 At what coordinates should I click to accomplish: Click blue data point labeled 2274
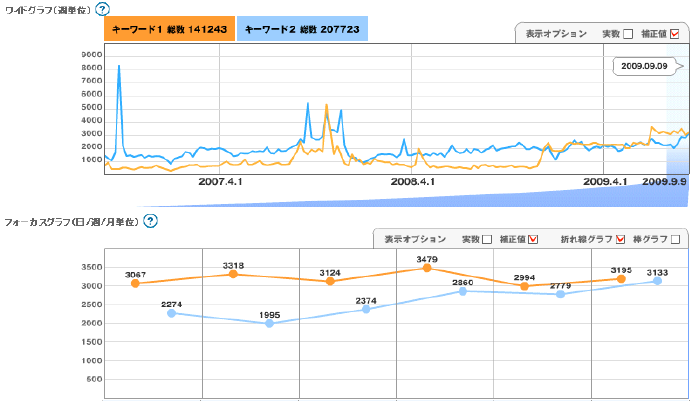(171, 313)
